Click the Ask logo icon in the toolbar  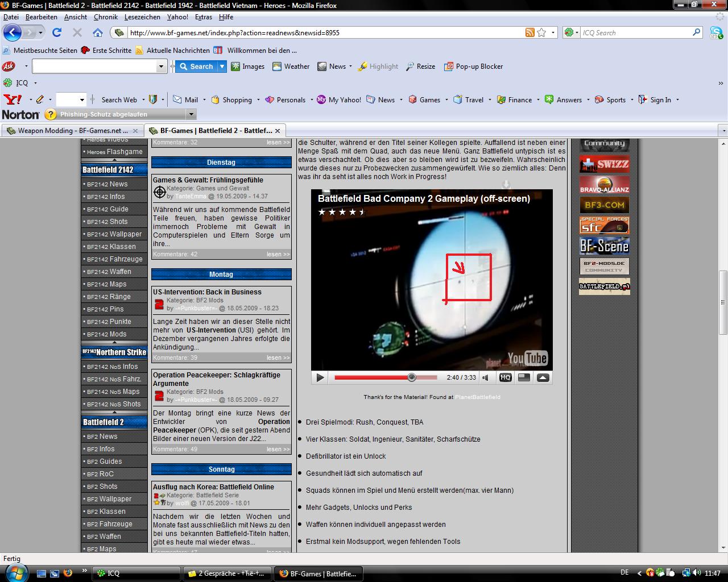coord(9,66)
